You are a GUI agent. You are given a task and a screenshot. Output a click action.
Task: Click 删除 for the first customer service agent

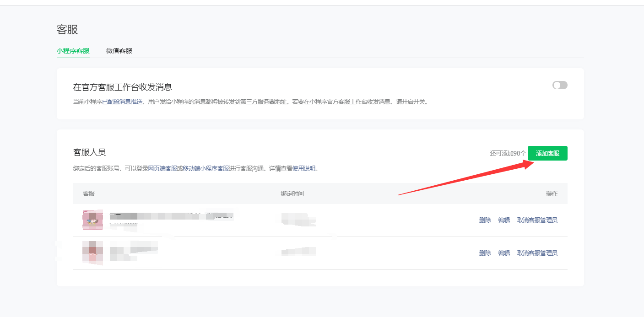pyautogui.click(x=485, y=220)
